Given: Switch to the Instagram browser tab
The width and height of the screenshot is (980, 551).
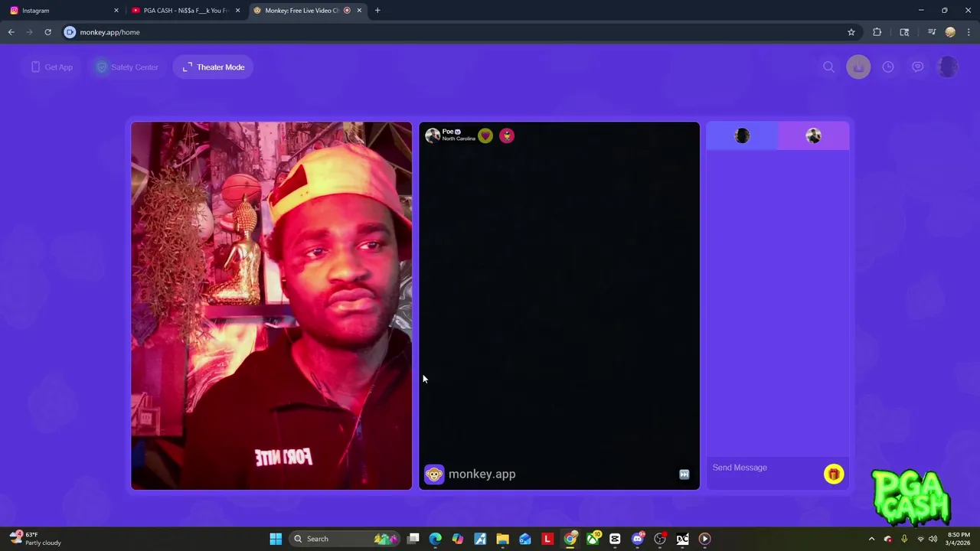Looking at the screenshot, I should [x=63, y=11].
